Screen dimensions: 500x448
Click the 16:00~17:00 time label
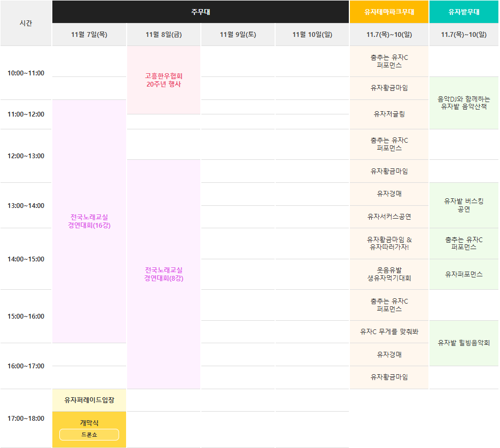pyautogui.click(x=26, y=366)
